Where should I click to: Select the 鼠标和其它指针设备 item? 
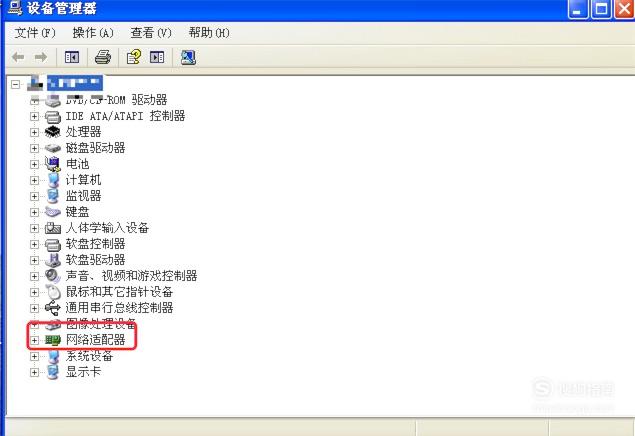[x=119, y=292]
